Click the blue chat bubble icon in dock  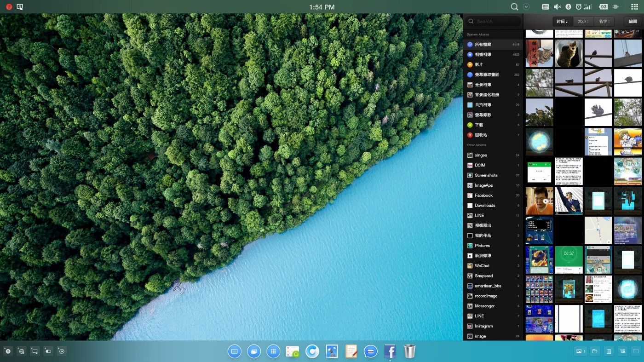click(370, 351)
